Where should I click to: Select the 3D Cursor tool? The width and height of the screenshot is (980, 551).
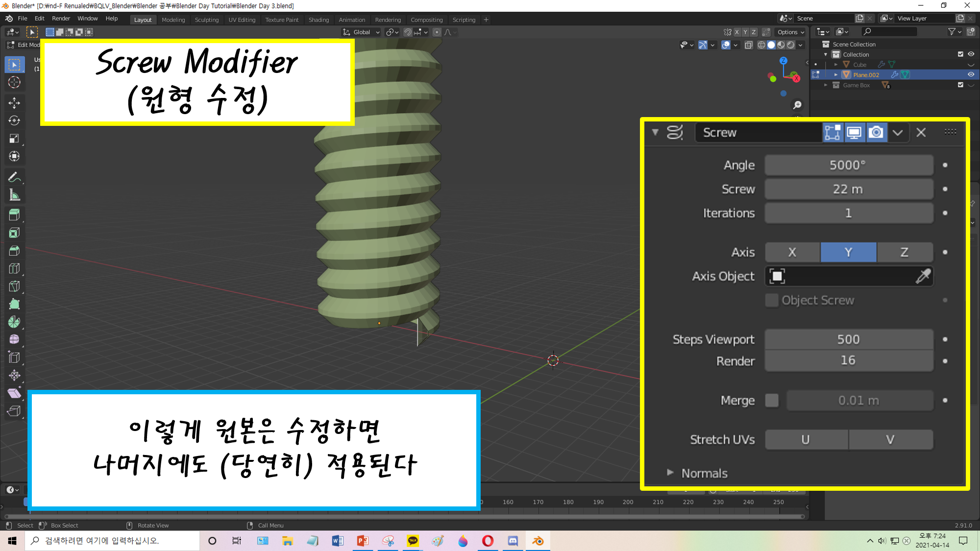tap(14, 82)
